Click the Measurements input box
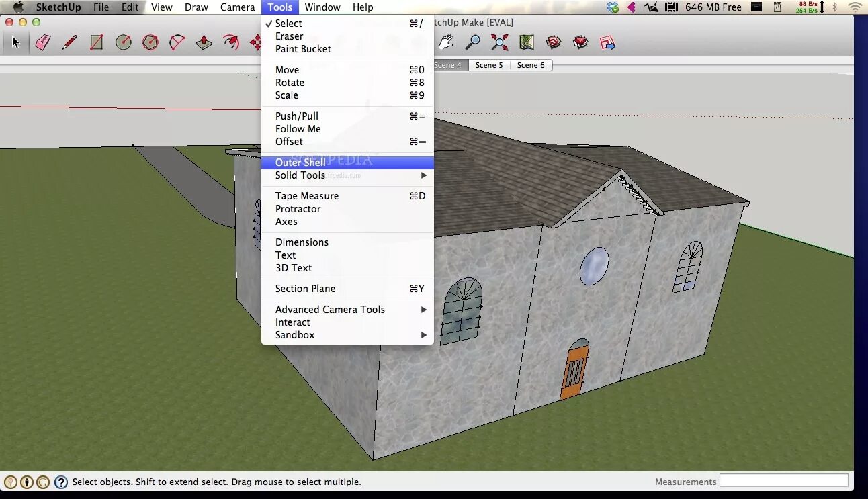Screen dimensions: 868x499 point(783,481)
